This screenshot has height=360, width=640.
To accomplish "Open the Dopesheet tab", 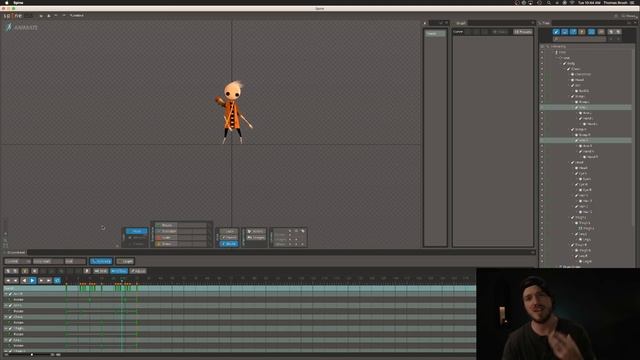I will [x=16, y=253].
